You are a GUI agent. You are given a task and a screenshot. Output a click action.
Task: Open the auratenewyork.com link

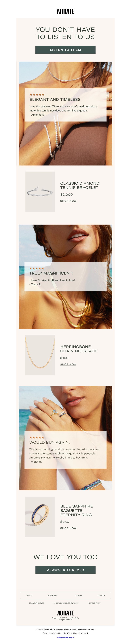[65, 637]
